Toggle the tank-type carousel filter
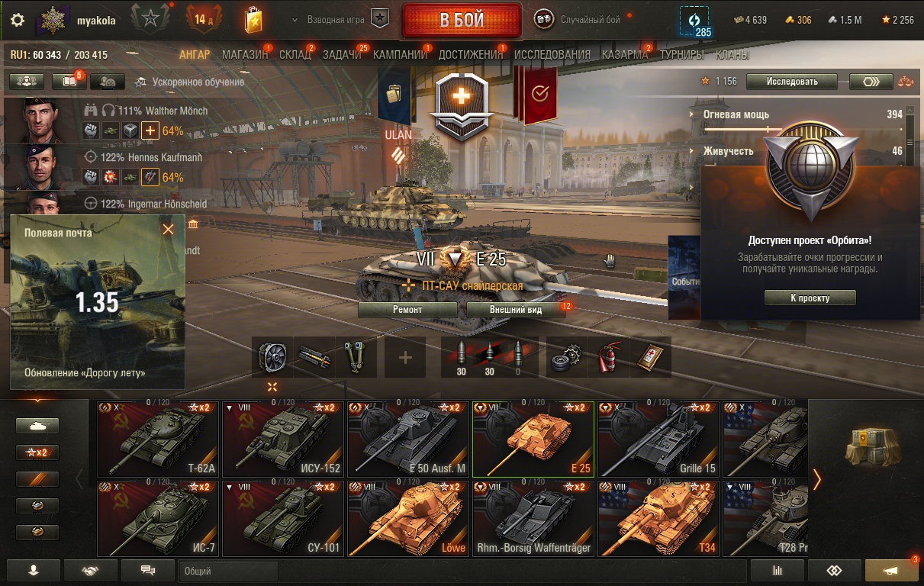 pyautogui.click(x=37, y=426)
